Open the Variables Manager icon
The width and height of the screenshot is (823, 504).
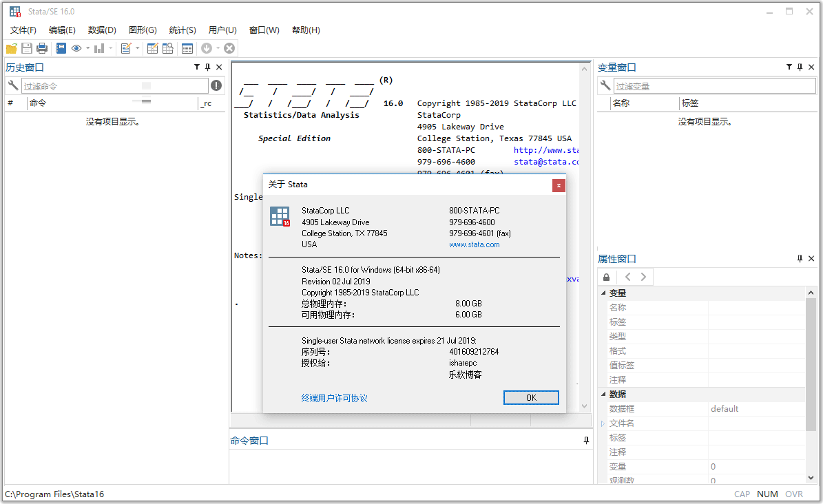pyautogui.click(x=187, y=48)
